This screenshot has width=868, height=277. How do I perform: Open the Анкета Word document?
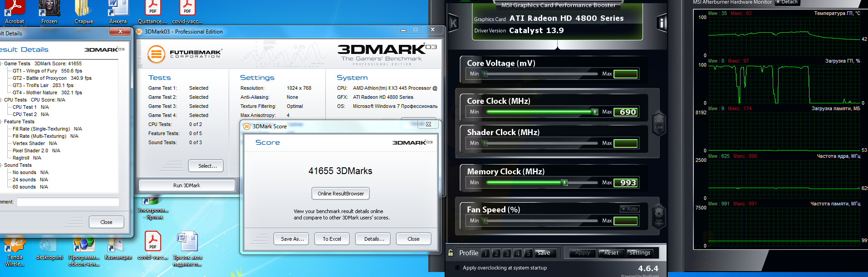118,11
